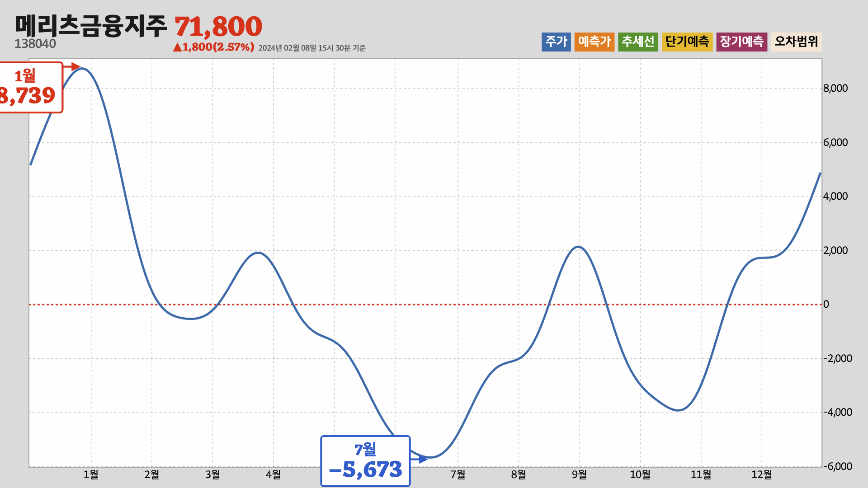Click the -4,000 y-axis label
The height and width of the screenshot is (488, 868).
[x=838, y=412]
